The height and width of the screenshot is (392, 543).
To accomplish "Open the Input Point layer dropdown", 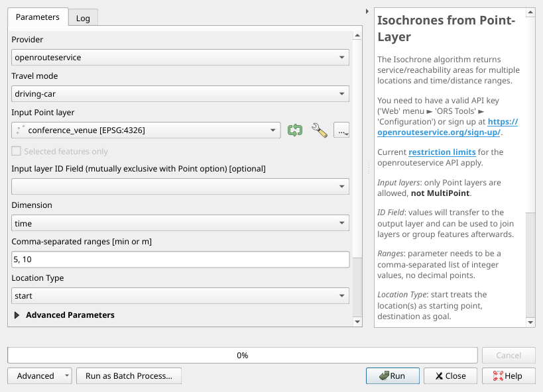I will click(146, 130).
